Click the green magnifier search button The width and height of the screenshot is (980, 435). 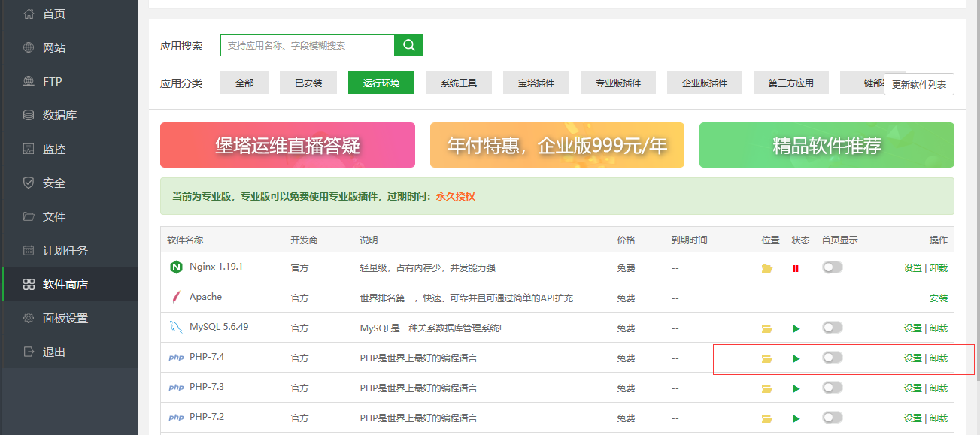click(x=409, y=45)
